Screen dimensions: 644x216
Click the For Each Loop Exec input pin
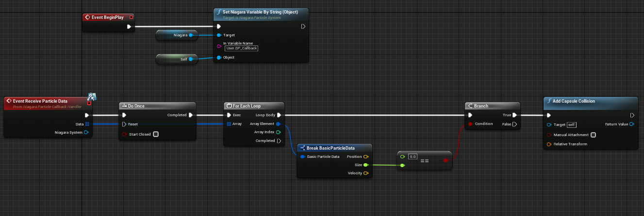tap(229, 115)
